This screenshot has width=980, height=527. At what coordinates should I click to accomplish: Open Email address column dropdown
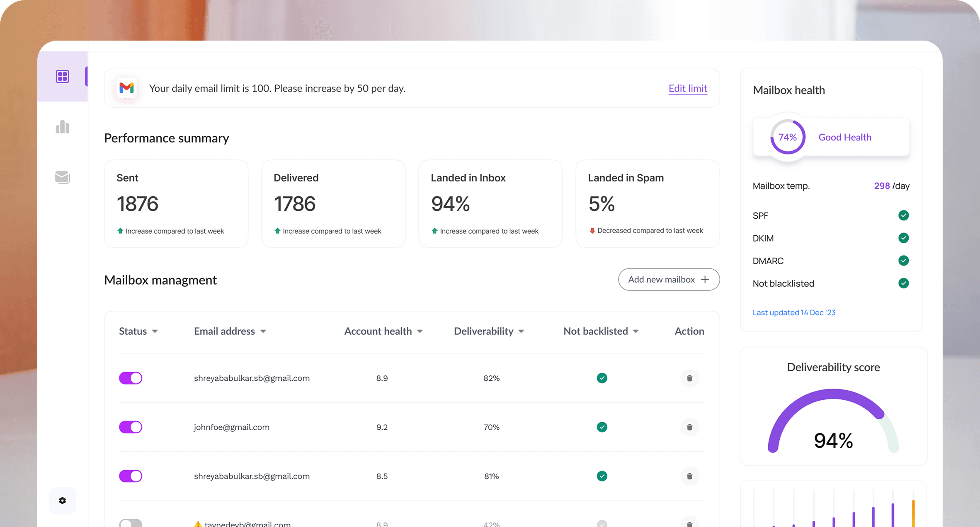263,331
